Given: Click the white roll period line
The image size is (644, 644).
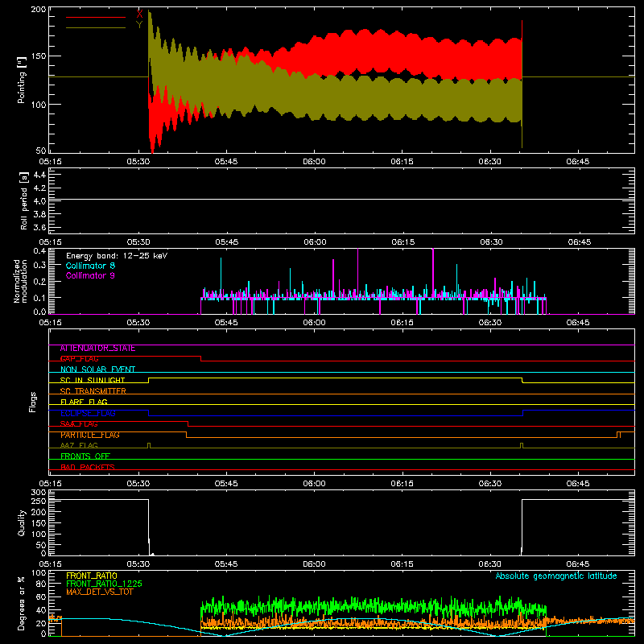Looking at the screenshot, I should coord(341,200).
